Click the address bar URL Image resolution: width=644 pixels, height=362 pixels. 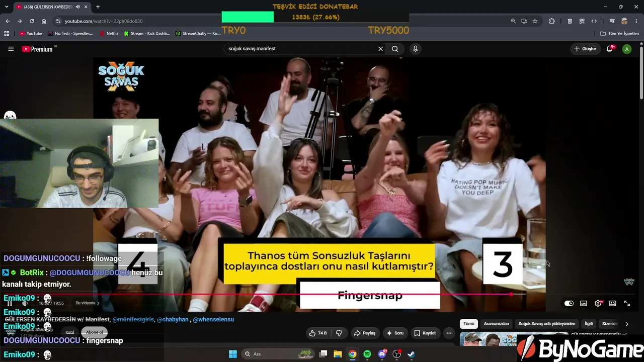104,21
